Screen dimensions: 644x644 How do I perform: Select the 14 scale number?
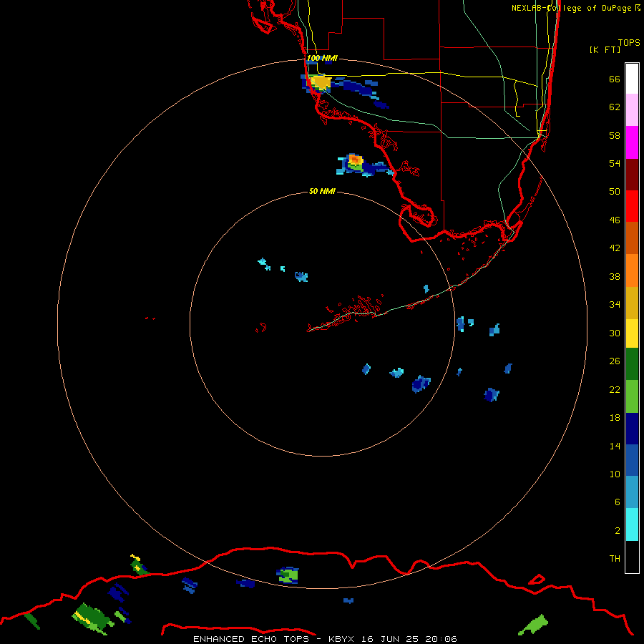point(615,446)
